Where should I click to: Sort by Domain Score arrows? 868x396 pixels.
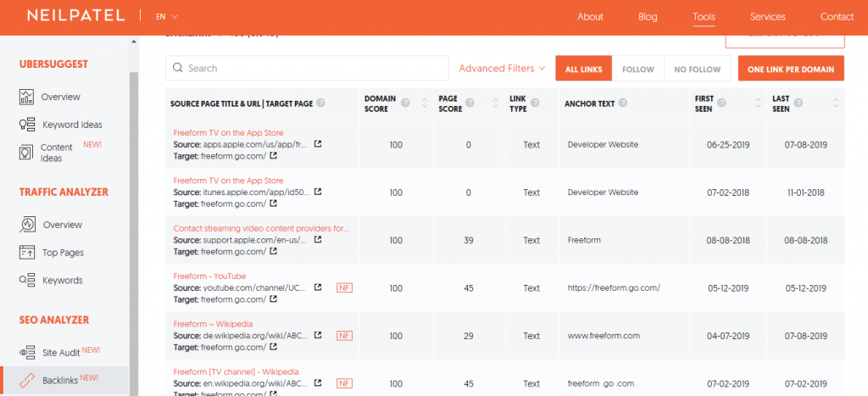point(425,103)
